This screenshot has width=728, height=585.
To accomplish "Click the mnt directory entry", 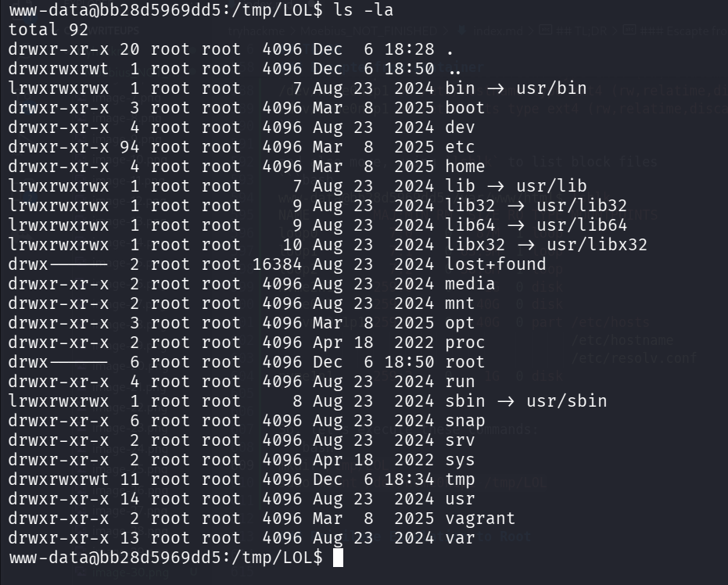I will pyautogui.click(x=460, y=303).
